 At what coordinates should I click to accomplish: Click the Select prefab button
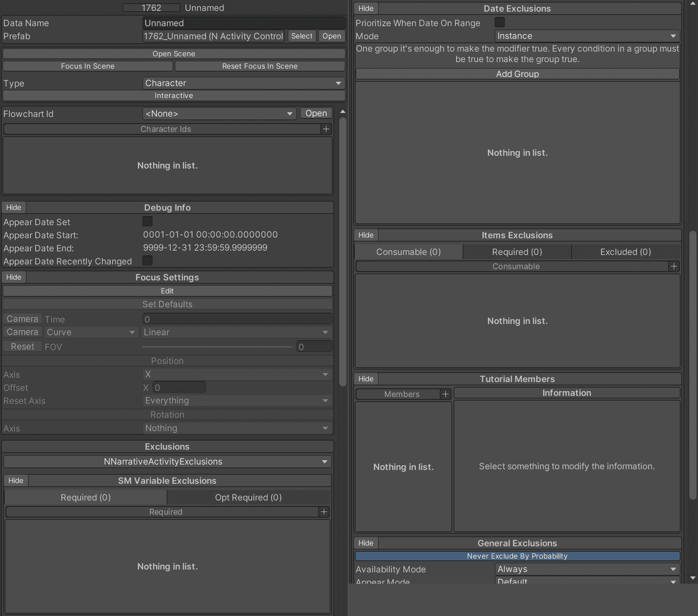302,36
